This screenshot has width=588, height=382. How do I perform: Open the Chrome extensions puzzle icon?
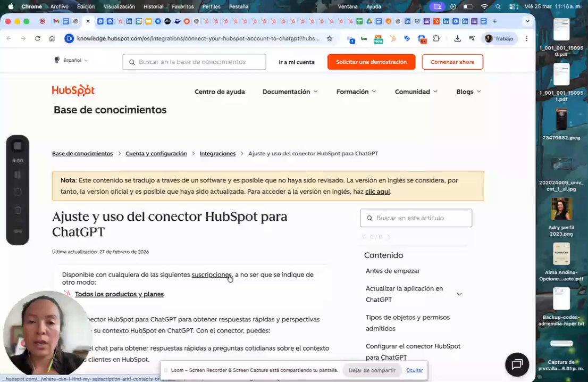436,38
